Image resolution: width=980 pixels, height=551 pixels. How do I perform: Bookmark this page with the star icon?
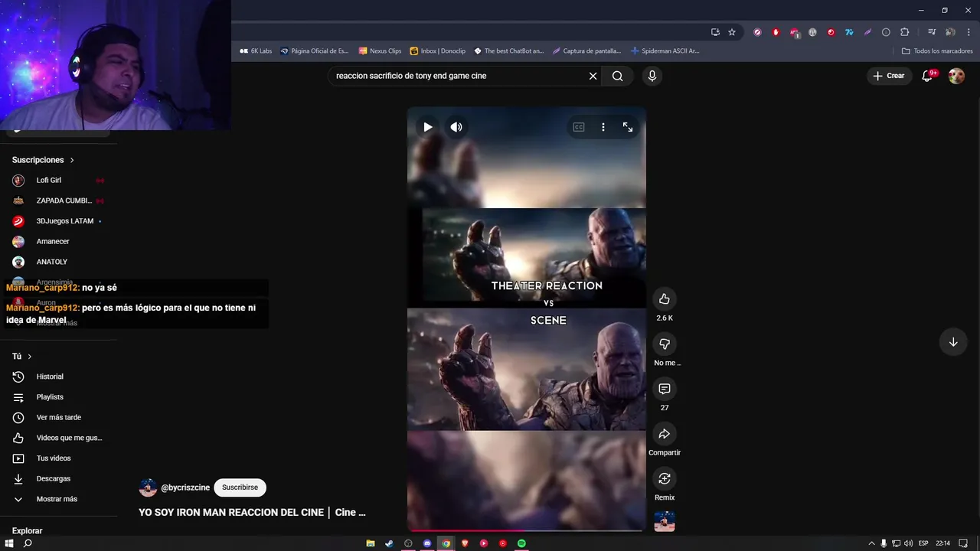(x=732, y=32)
